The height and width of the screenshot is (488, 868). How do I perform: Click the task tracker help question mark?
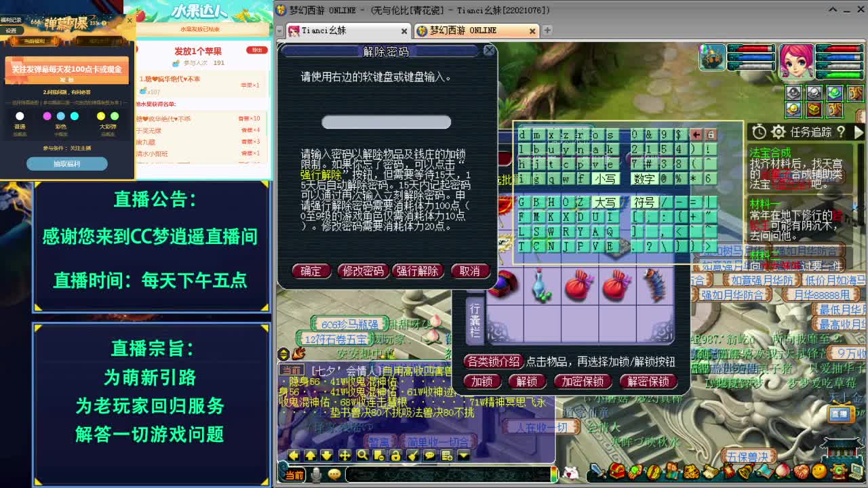pos(842,132)
